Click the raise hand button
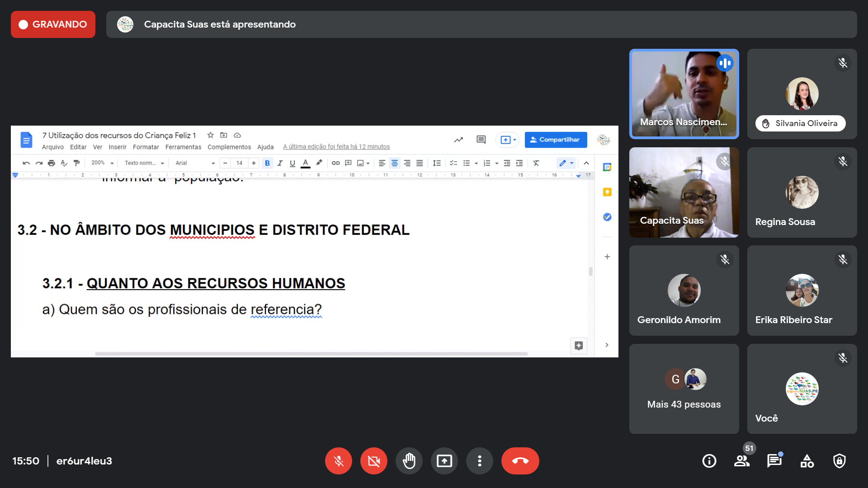868x488 pixels. (409, 461)
